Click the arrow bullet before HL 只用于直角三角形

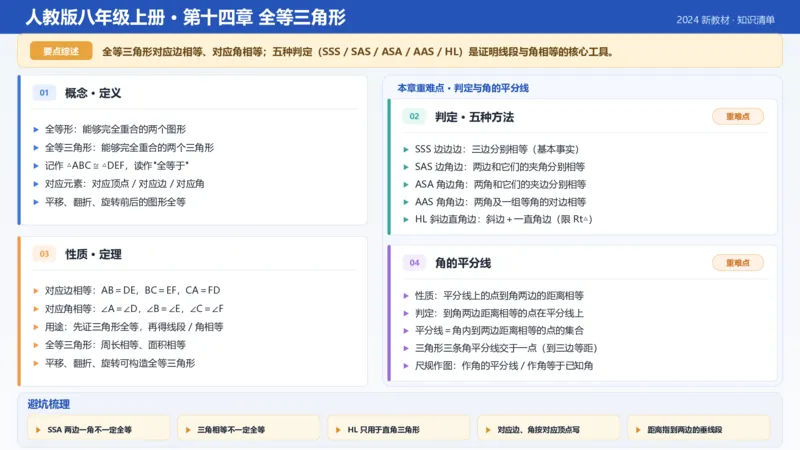(x=338, y=430)
